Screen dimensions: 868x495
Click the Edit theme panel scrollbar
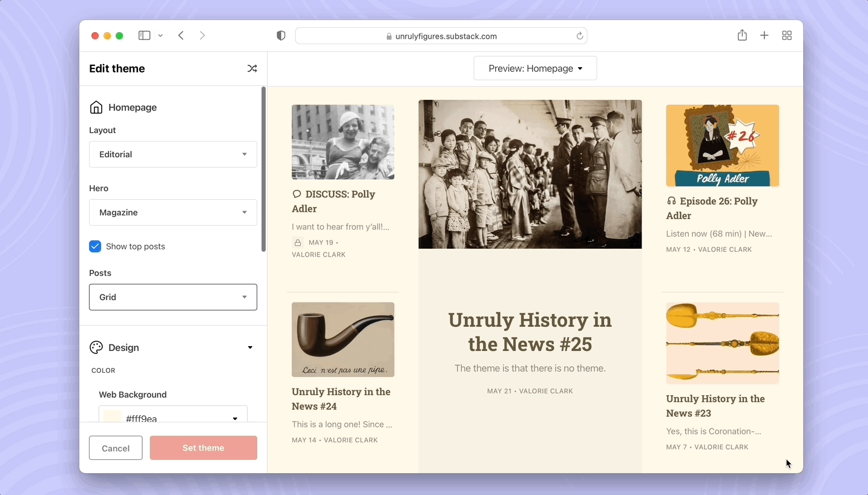pos(263,169)
